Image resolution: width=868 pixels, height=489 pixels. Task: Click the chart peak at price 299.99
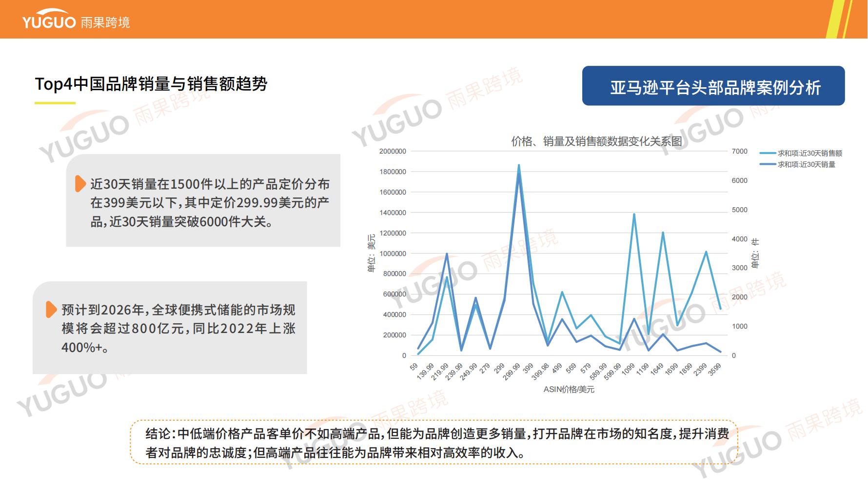(519, 165)
